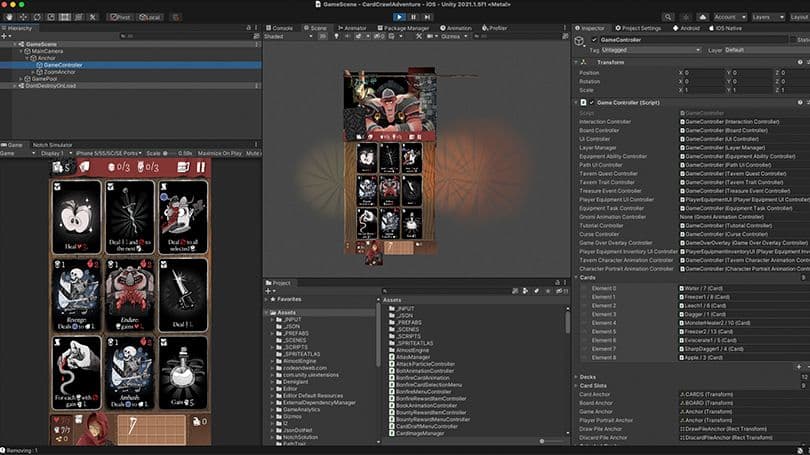This screenshot has height=455, width=810.
Task: Toggle the GameController active checkbox
Action: [594, 40]
